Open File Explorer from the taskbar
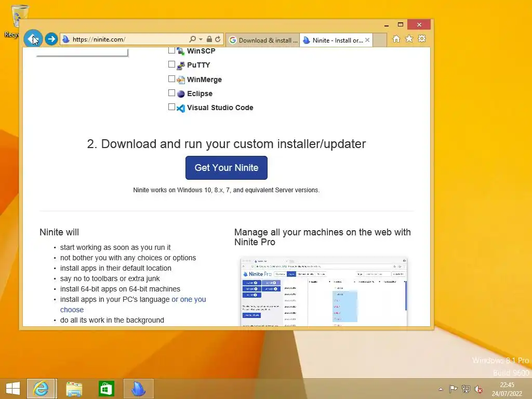Image resolution: width=532 pixels, height=399 pixels. point(74,389)
